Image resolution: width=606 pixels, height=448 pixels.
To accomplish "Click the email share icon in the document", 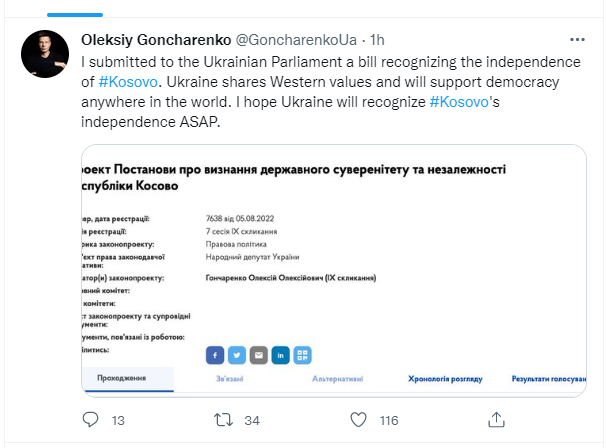I will pyautogui.click(x=258, y=354).
